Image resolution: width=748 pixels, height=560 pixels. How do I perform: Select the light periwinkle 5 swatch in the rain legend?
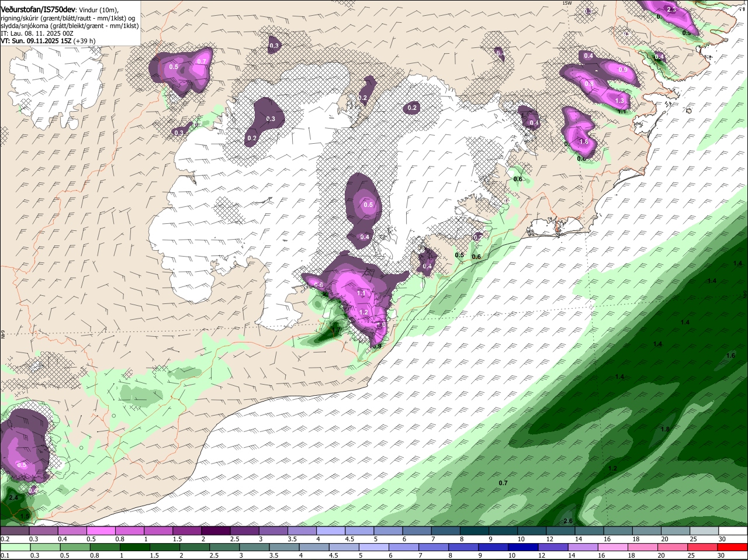[x=373, y=547]
